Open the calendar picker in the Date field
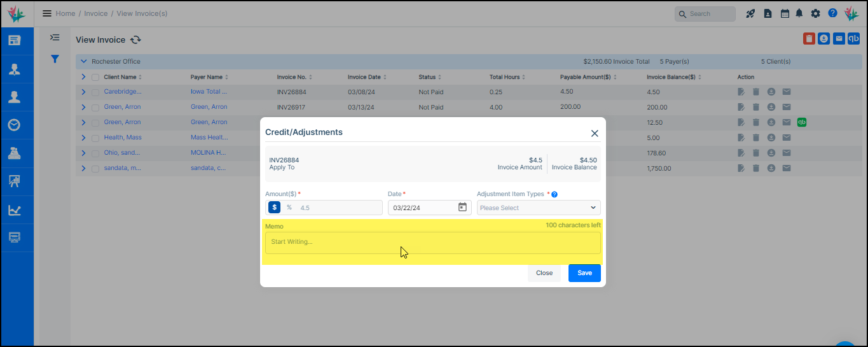Image resolution: width=868 pixels, height=347 pixels. 462,207
